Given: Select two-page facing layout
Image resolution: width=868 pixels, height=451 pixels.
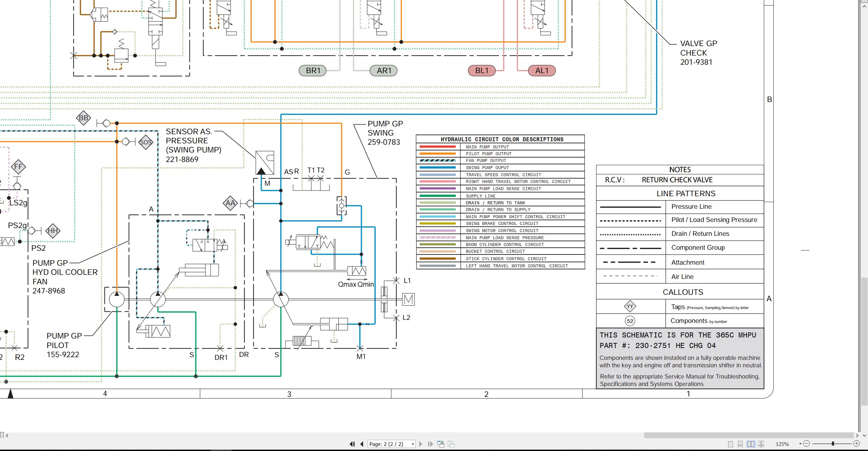Looking at the screenshot, I should click(x=751, y=444).
